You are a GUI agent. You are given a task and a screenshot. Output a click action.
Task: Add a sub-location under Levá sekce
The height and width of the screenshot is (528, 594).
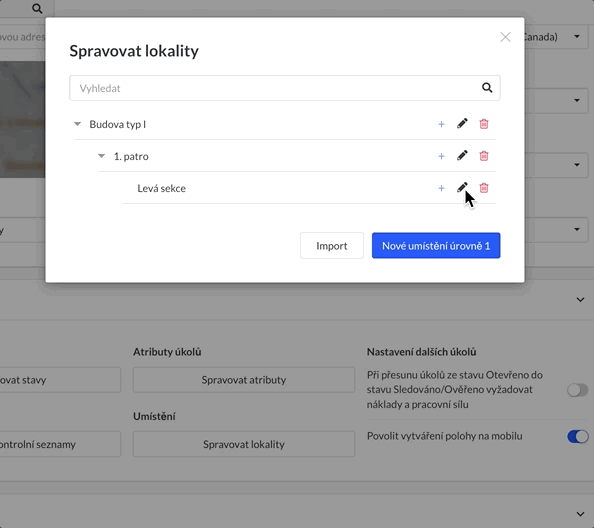click(441, 188)
